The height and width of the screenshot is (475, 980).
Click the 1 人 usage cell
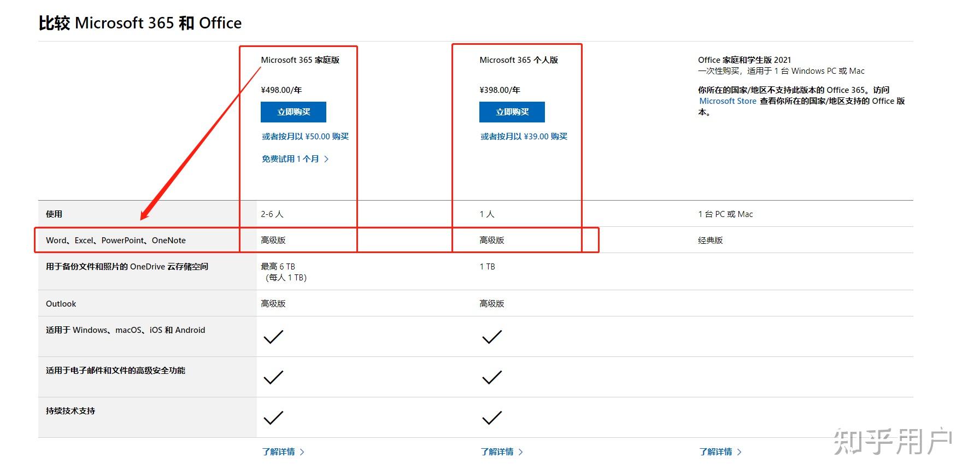coord(487,214)
